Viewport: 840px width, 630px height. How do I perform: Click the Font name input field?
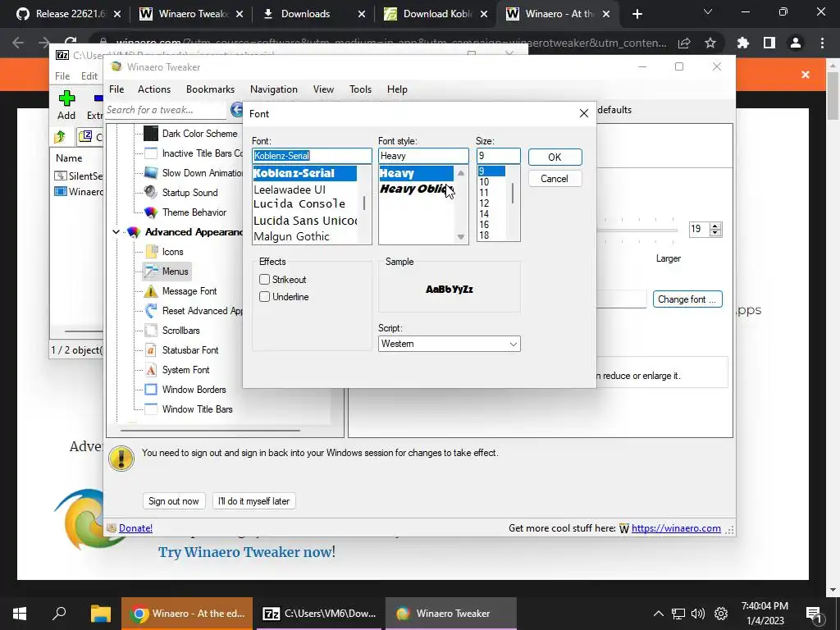coord(312,156)
